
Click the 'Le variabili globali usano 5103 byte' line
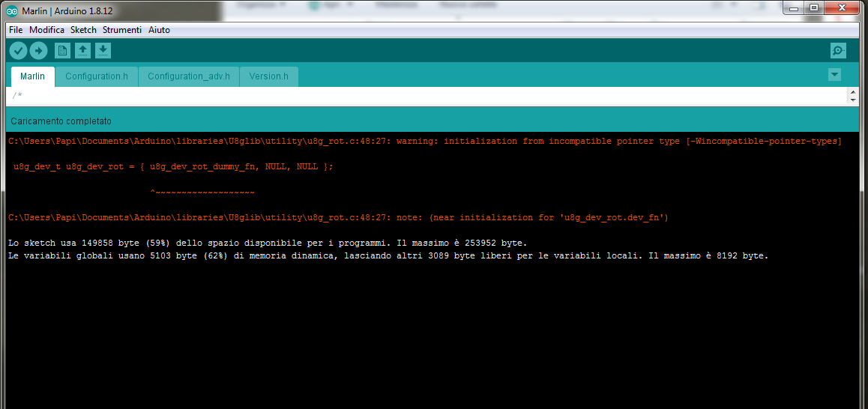pyautogui.click(x=388, y=256)
